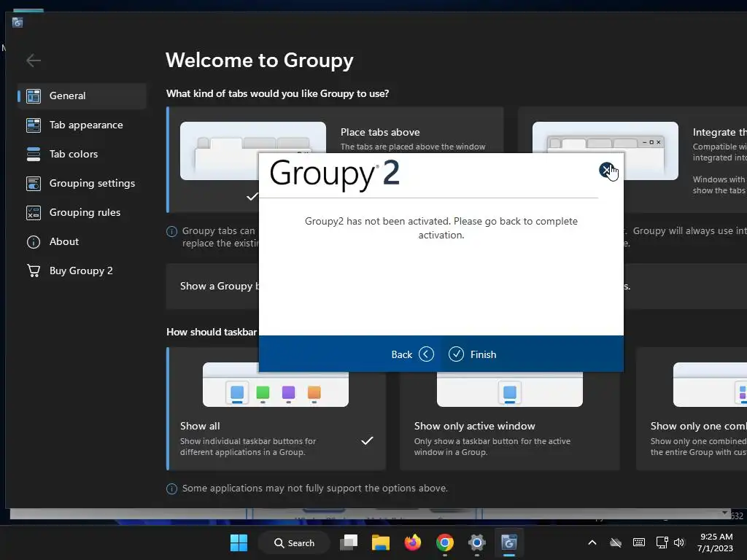747x560 pixels.
Task: Click the crossed-out cloud tray icon
Action: [x=616, y=542]
